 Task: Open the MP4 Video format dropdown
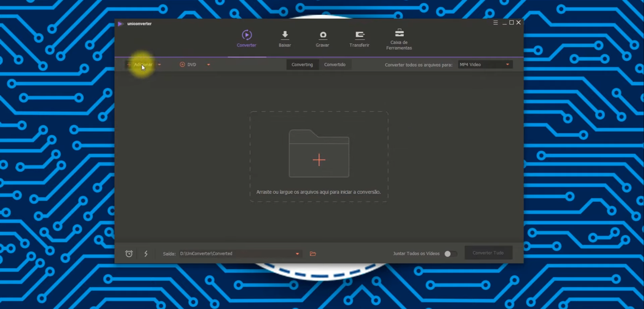pyautogui.click(x=485, y=65)
